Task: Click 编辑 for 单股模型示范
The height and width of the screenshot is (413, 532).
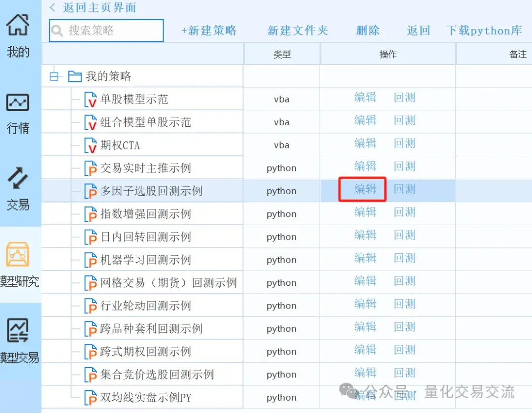Action: tap(365, 98)
